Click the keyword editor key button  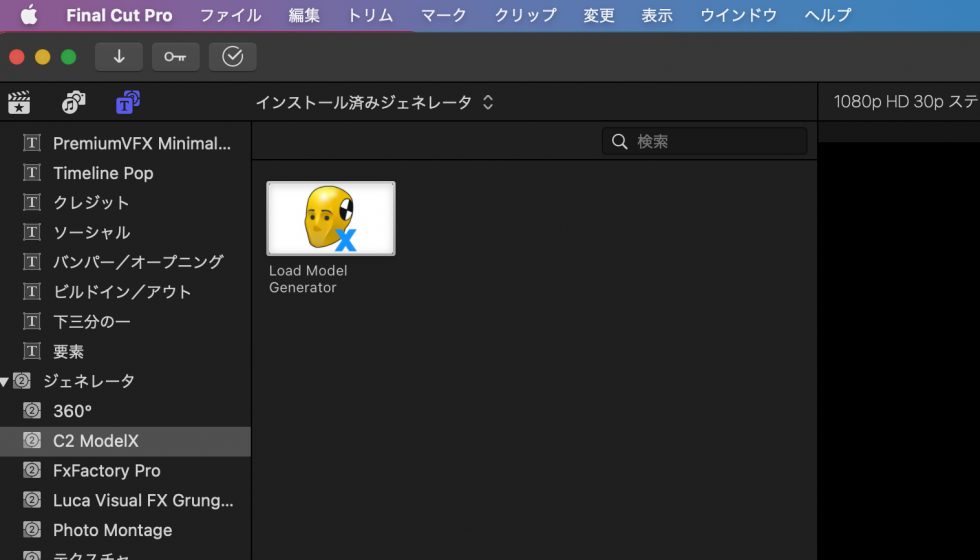tap(176, 57)
